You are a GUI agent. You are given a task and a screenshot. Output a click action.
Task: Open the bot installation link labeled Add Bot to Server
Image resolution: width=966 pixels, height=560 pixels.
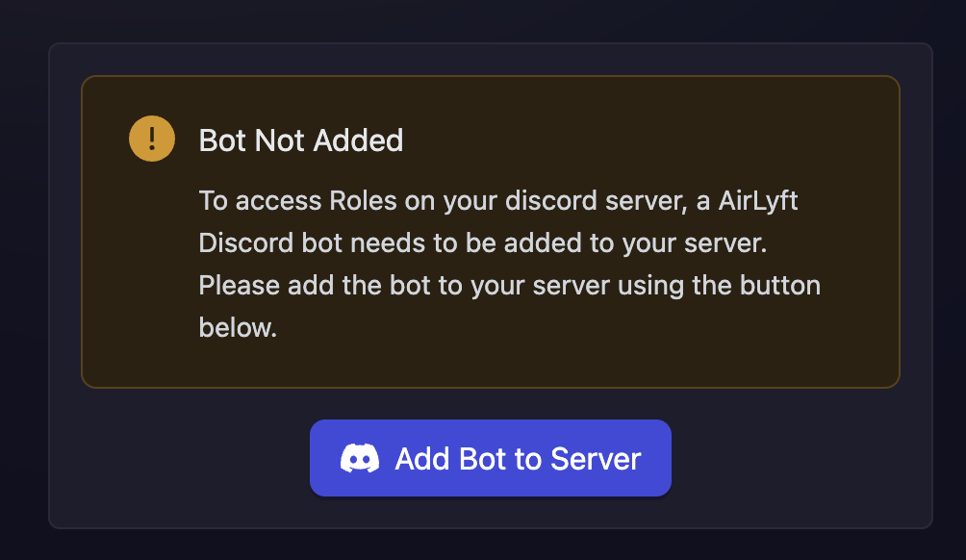pyautogui.click(x=491, y=458)
